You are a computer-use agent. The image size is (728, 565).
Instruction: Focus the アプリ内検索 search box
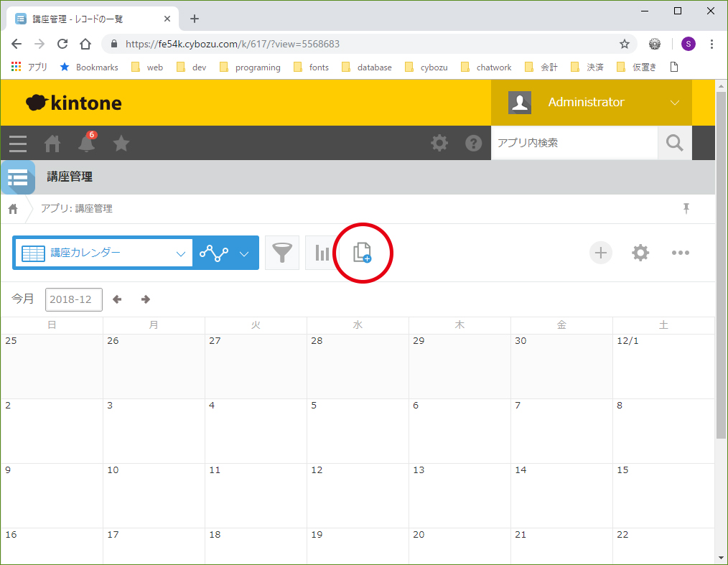click(x=574, y=143)
